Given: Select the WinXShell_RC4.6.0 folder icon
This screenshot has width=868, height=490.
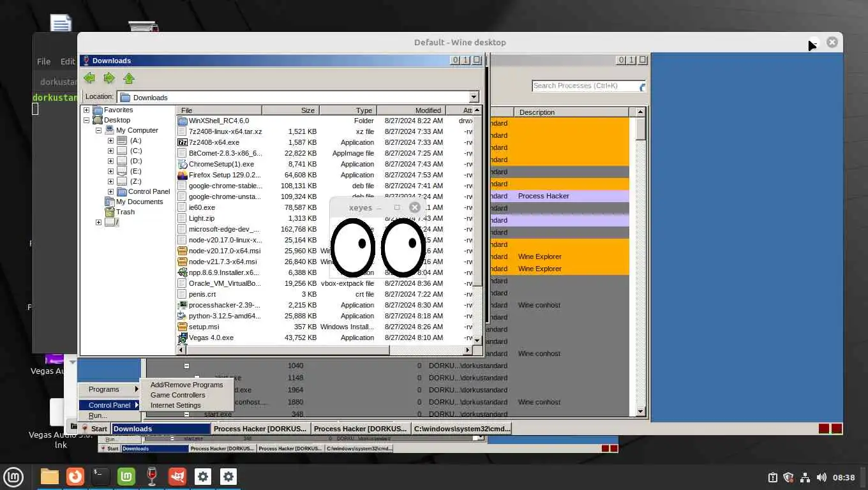Looking at the screenshot, I should (x=183, y=121).
